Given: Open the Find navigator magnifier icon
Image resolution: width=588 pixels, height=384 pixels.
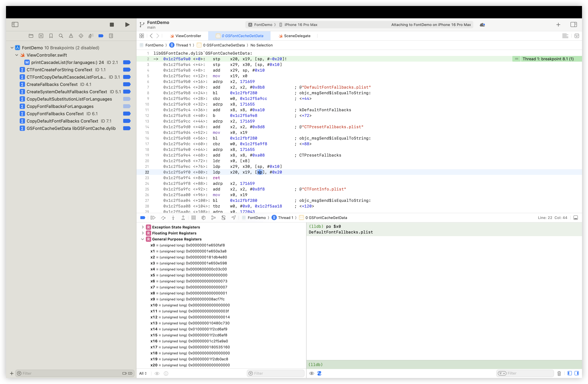Looking at the screenshot, I should [61, 36].
